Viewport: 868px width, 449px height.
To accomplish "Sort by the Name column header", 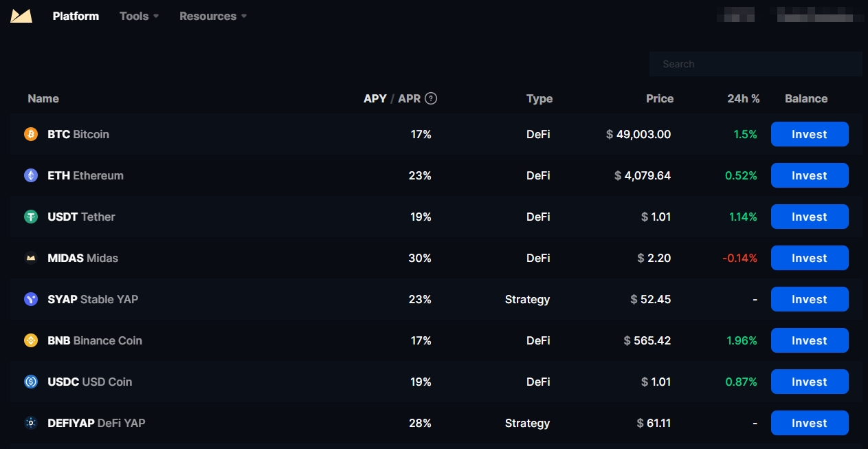I will point(43,98).
